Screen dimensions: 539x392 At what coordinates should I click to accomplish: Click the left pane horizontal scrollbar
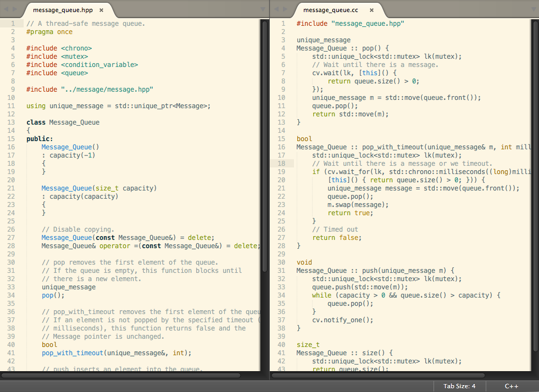121,376
